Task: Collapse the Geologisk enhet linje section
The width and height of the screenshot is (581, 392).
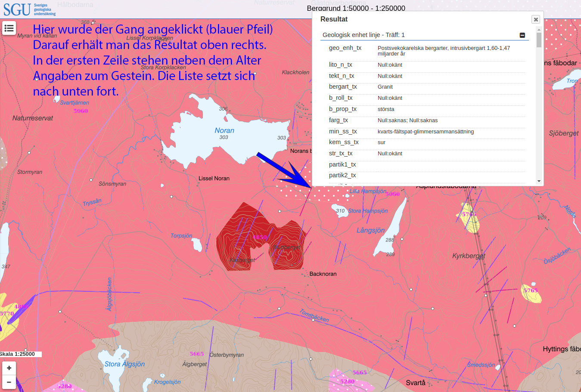Action: pyautogui.click(x=522, y=35)
